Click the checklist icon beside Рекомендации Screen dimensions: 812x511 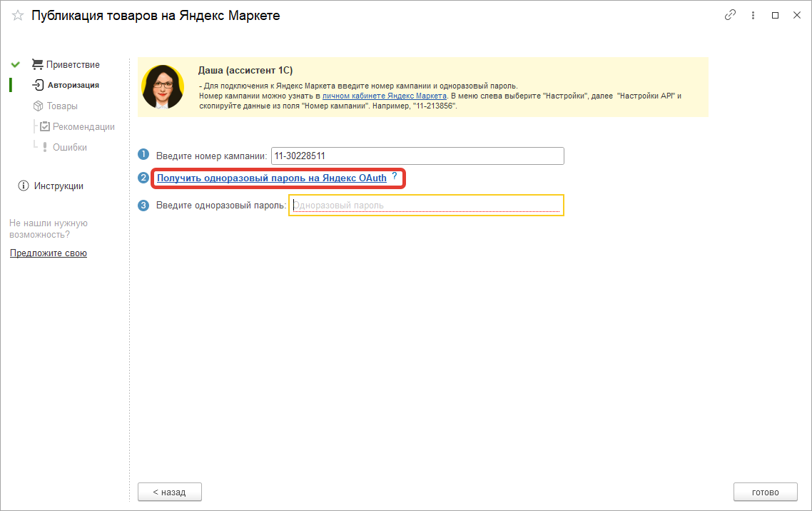click(45, 126)
